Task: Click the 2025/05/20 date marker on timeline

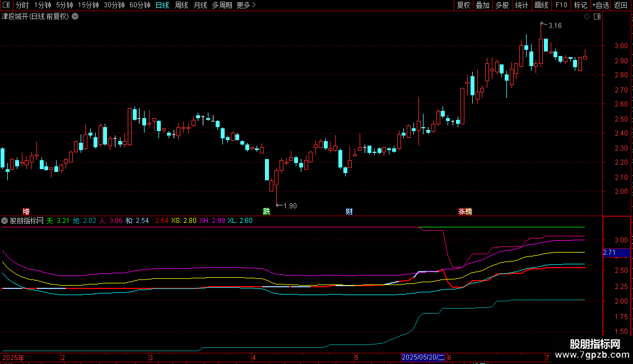Action: tap(423, 357)
